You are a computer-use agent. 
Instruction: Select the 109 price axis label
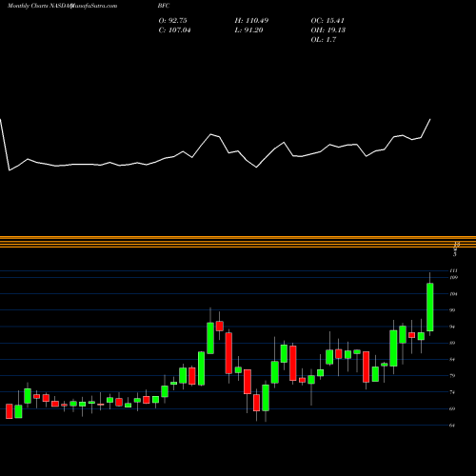(x=454, y=278)
